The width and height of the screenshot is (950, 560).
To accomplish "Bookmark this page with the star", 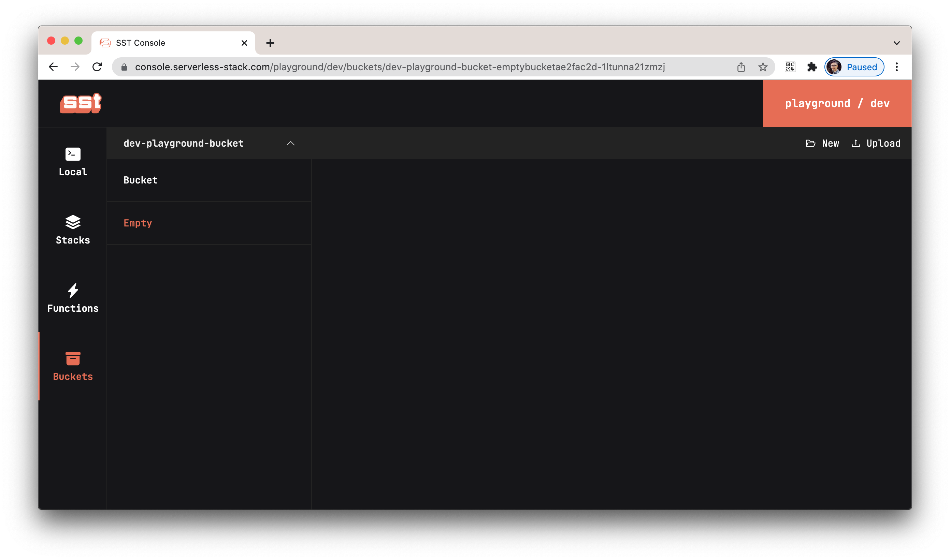I will pyautogui.click(x=763, y=67).
